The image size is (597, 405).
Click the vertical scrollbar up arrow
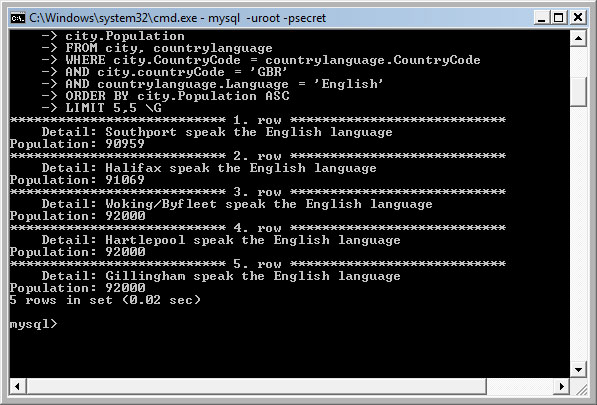[x=578, y=38]
